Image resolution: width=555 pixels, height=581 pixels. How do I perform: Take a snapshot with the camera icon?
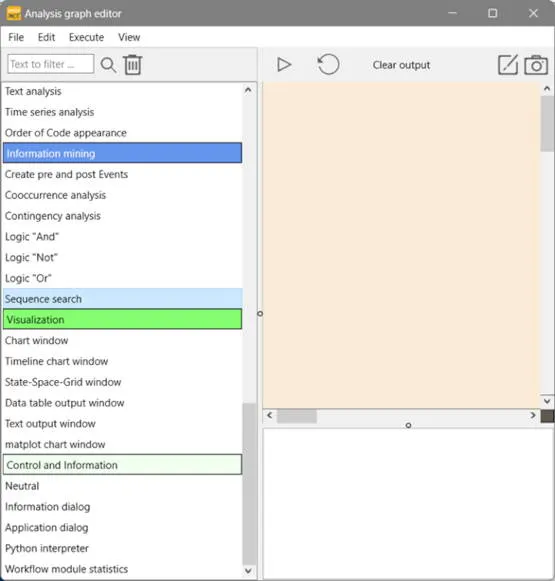pos(536,65)
